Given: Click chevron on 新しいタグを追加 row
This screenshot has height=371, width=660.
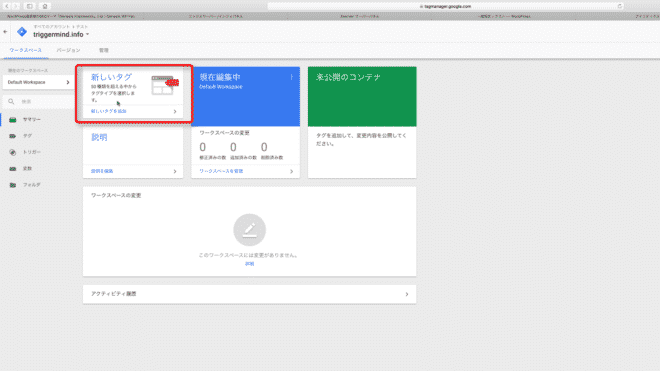Looking at the screenshot, I should pyautogui.click(x=175, y=112).
